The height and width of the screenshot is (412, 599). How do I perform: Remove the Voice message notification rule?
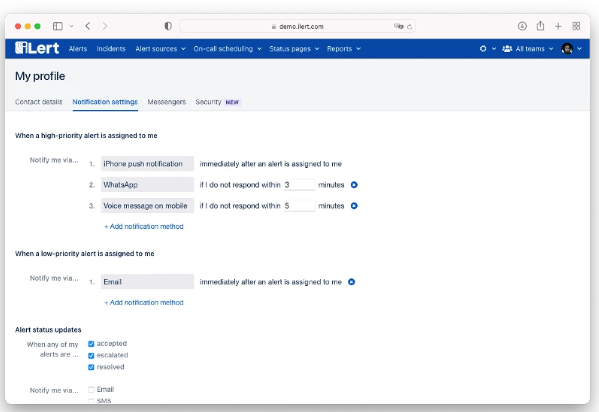point(354,206)
